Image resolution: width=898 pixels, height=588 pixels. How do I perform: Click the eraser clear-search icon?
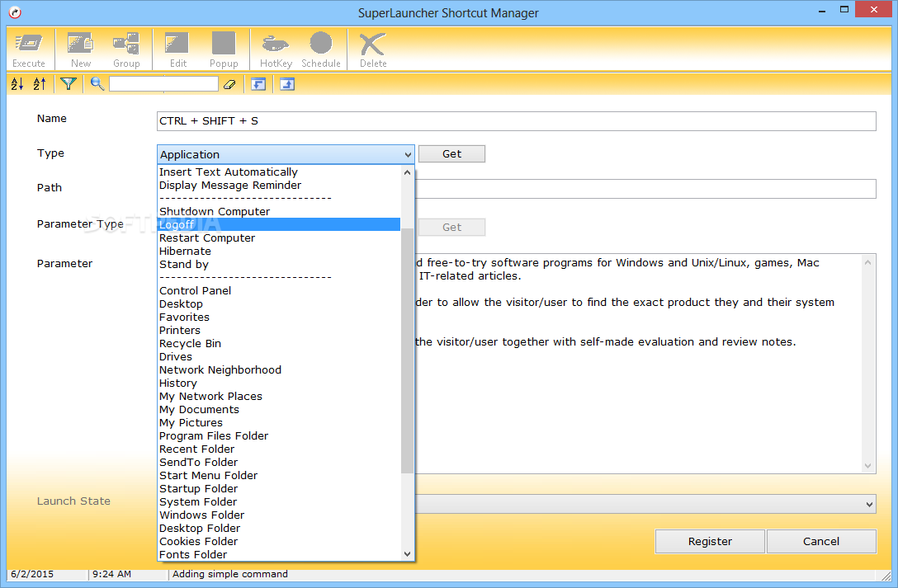(229, 84)
